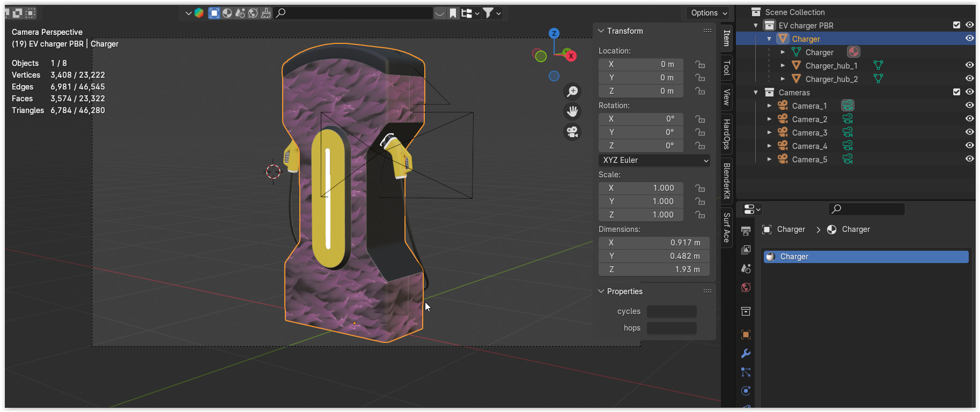Uncheck the Cameras collection checkbox
Screen dimensions: 980x412
(956, 92)
